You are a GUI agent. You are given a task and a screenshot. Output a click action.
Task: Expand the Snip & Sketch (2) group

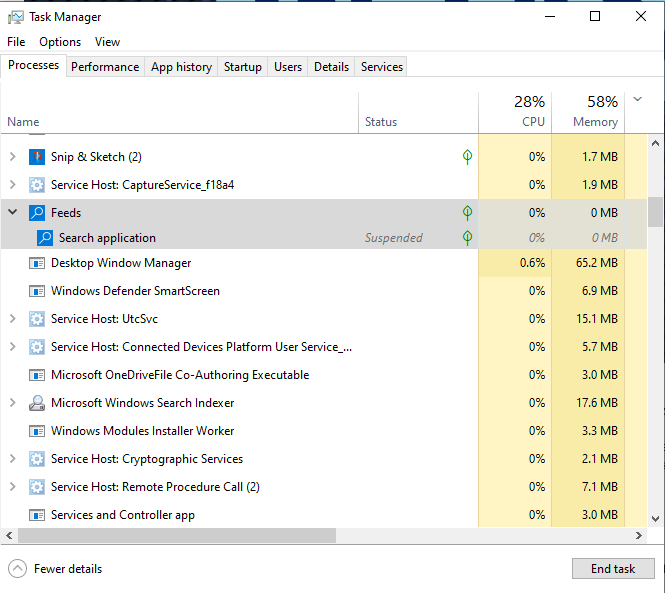pos(13,157)
